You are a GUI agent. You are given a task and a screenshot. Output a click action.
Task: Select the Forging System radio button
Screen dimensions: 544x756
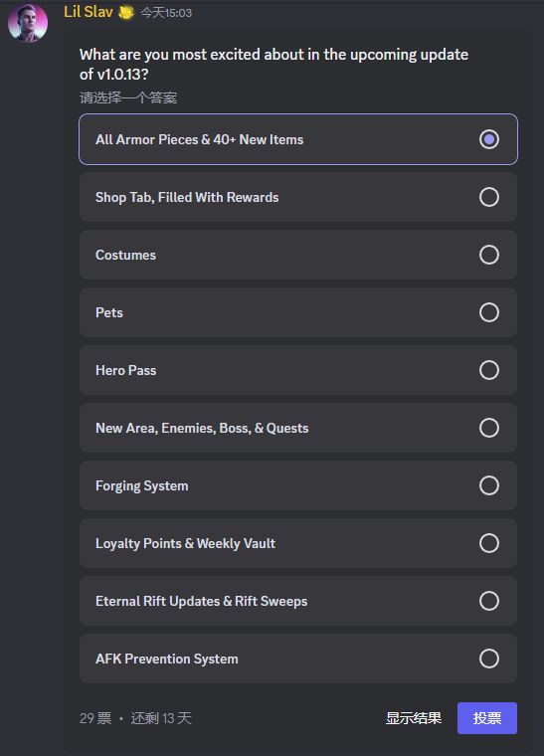point(489,485)
